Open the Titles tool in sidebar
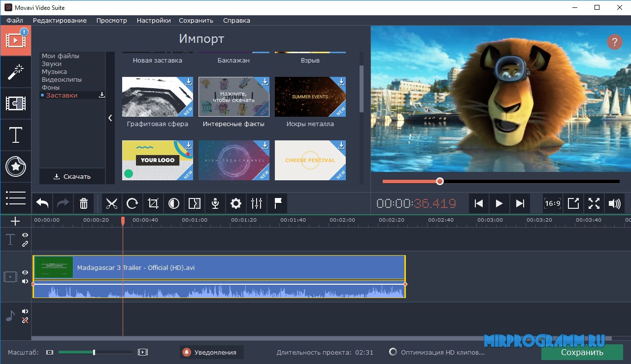 click(16, 135)
